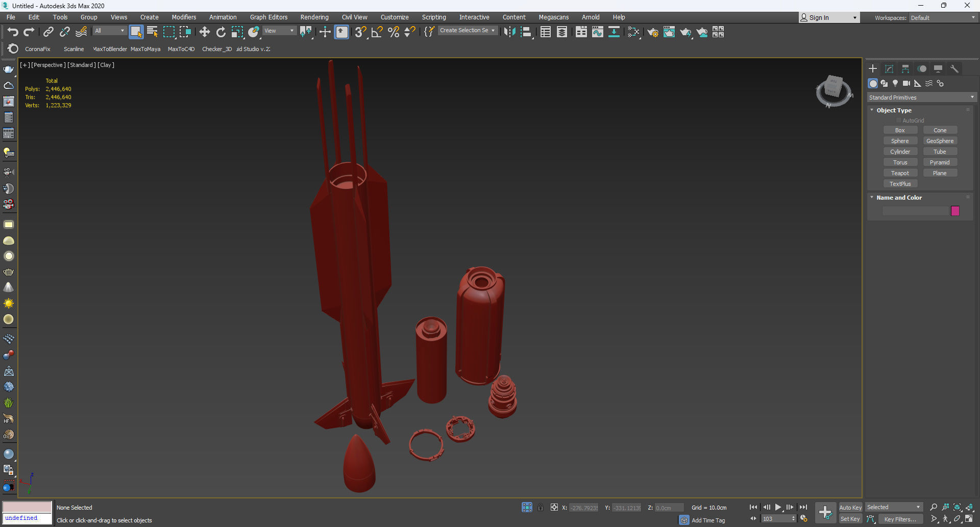The height and width of the screenshot is (527, 980).
Task: Click the Align tool icon
Action: click(x=526, y=32)
